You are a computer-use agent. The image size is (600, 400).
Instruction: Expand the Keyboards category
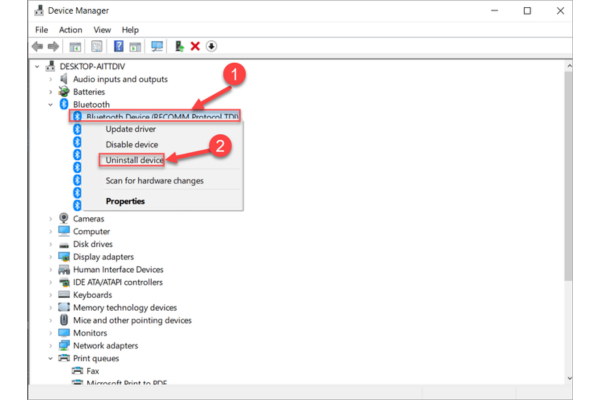pyautogui.click(x=51, y=295)
